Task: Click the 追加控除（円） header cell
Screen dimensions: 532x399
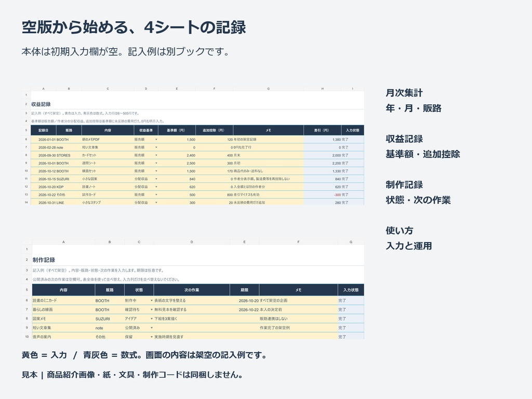Action: pos(214,130)
